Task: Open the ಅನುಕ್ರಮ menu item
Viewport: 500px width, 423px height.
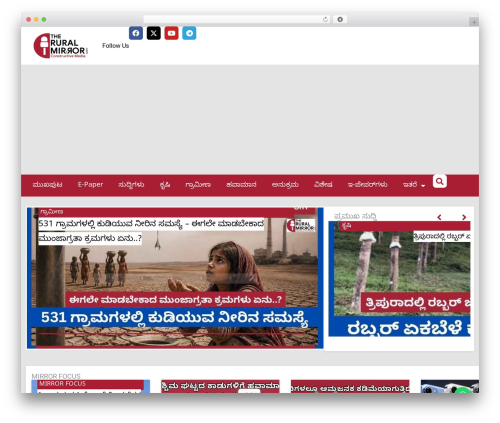Action: coord(285,185)
